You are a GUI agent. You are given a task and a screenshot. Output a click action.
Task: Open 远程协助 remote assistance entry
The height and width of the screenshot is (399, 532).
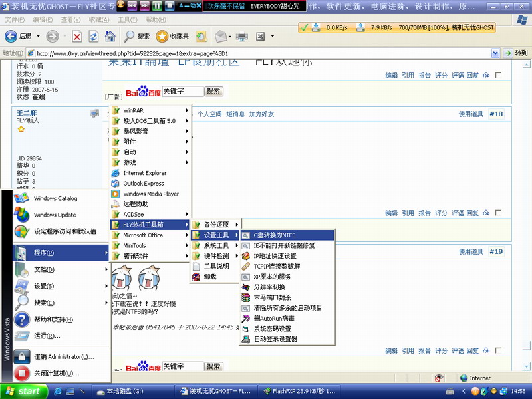point(150,204)
